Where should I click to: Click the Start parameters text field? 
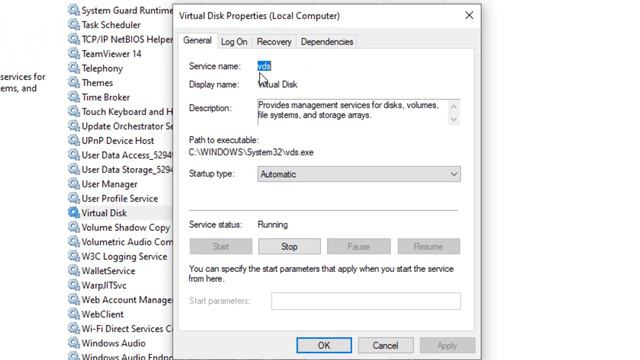click(366, 301)
